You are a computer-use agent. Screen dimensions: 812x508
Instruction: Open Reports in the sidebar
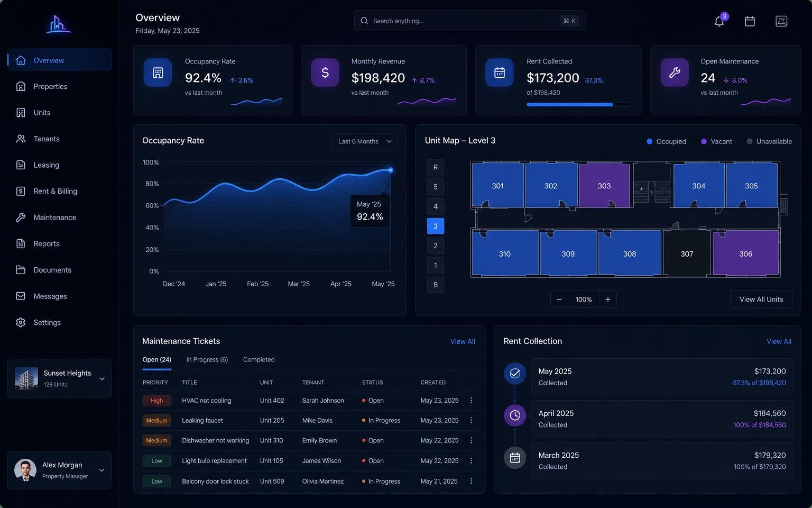click(60, 243)
